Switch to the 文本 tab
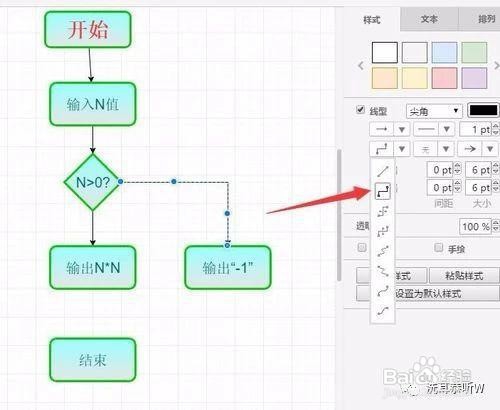500x410 pixels. (x=429, y=19)
